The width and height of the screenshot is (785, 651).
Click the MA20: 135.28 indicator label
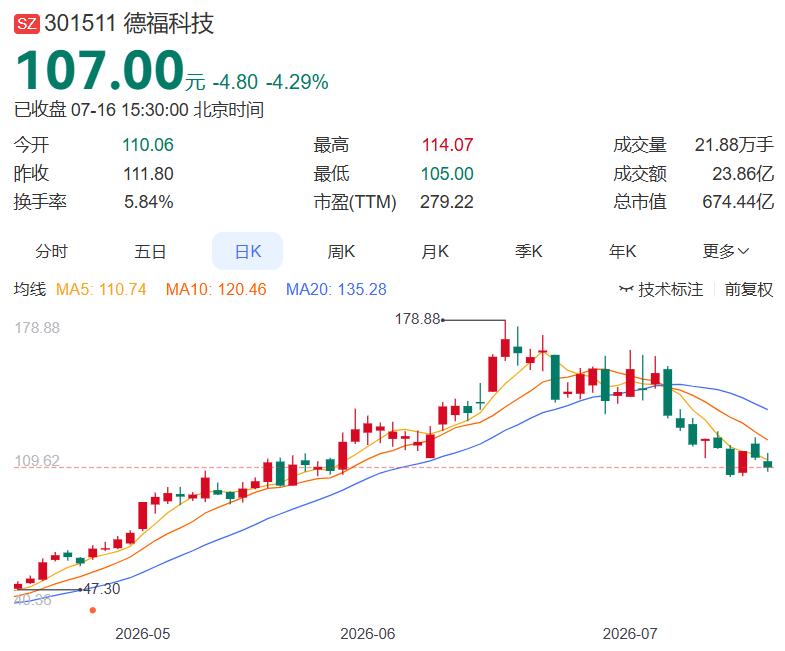tap(336, 289)
